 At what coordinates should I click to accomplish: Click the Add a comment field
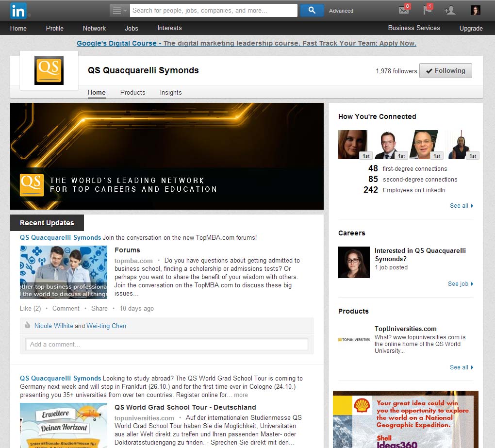click(x=166, y=344)
